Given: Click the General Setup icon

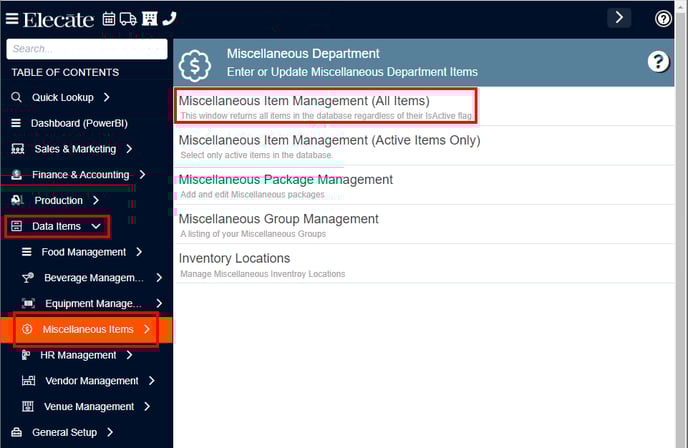Looking at the screenshot, I should [17, 432].
